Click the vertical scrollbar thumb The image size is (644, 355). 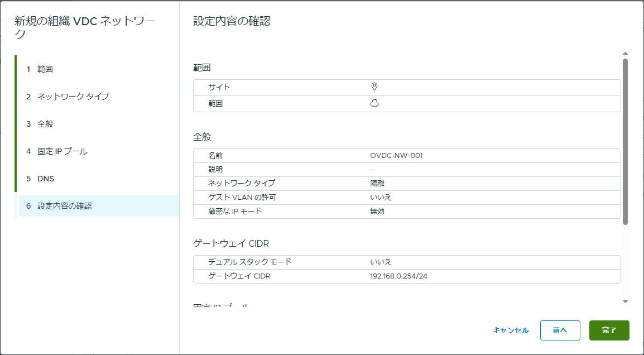click(625, 142)
